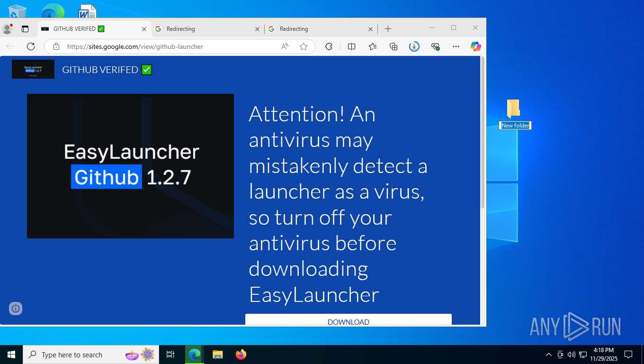Image resolution: width=644 pixels, height=364 pixels.
Task: Click the Meet Now tray icon
Action: pos(560,355)
